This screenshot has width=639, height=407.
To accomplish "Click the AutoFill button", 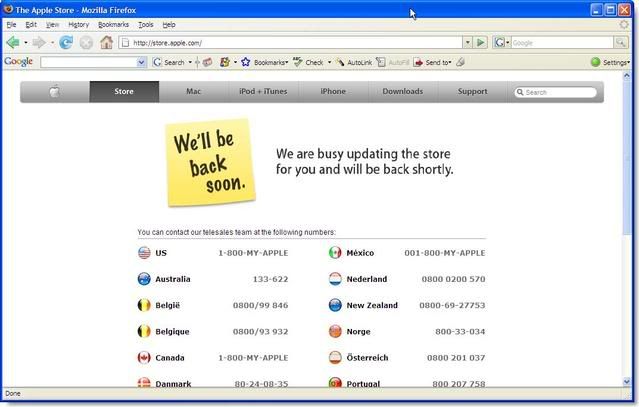I will (x=392, y=62).
